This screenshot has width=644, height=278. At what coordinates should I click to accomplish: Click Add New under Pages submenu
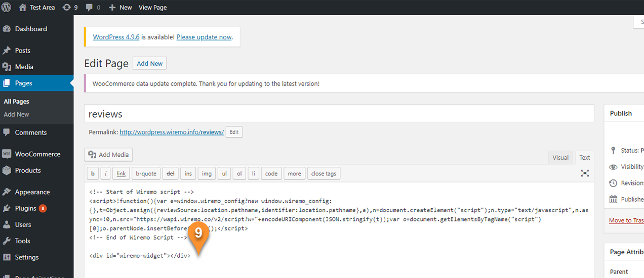coord(16,114)
